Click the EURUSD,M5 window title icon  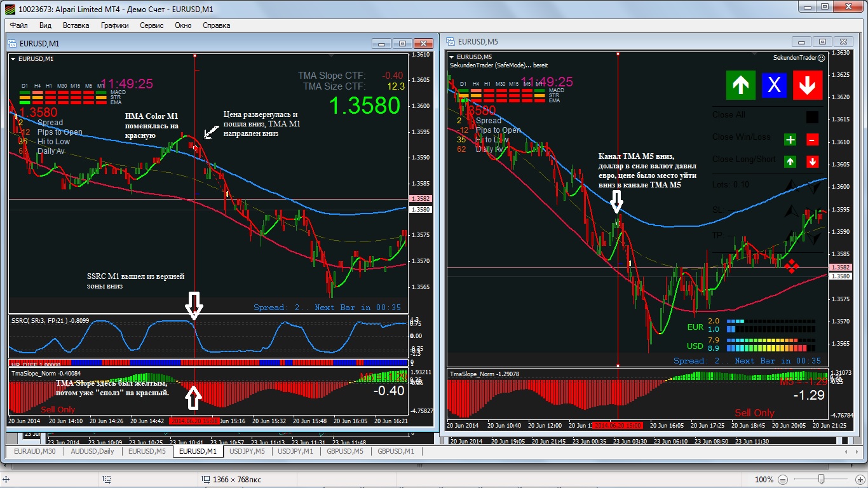click(451, 42)
